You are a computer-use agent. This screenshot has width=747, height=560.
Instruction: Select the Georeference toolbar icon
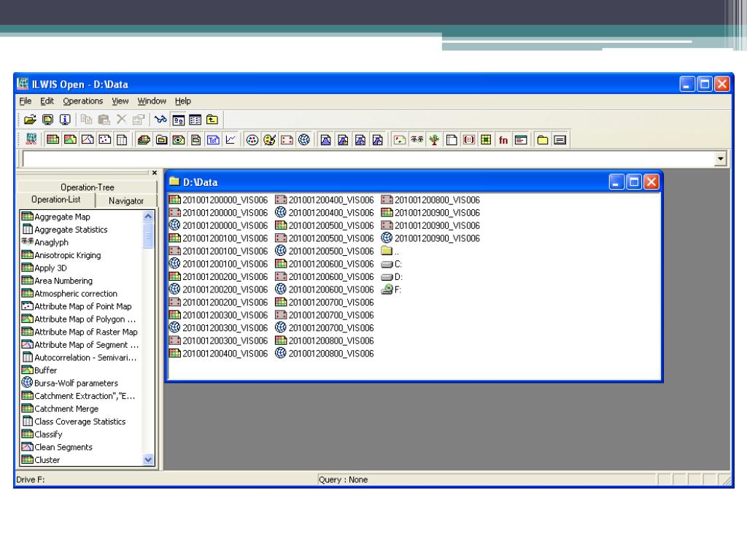tap(287, 139)
